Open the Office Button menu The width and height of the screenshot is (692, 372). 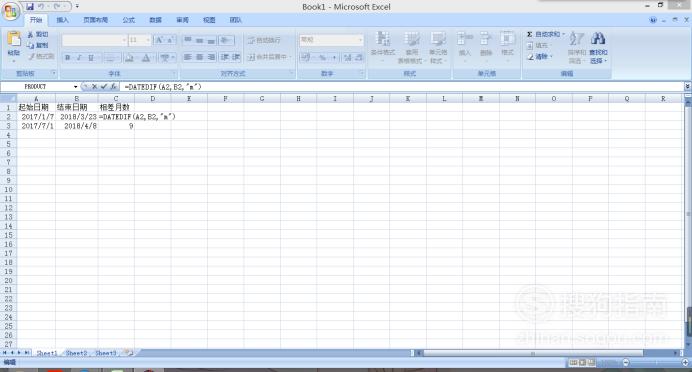[11, 11]
